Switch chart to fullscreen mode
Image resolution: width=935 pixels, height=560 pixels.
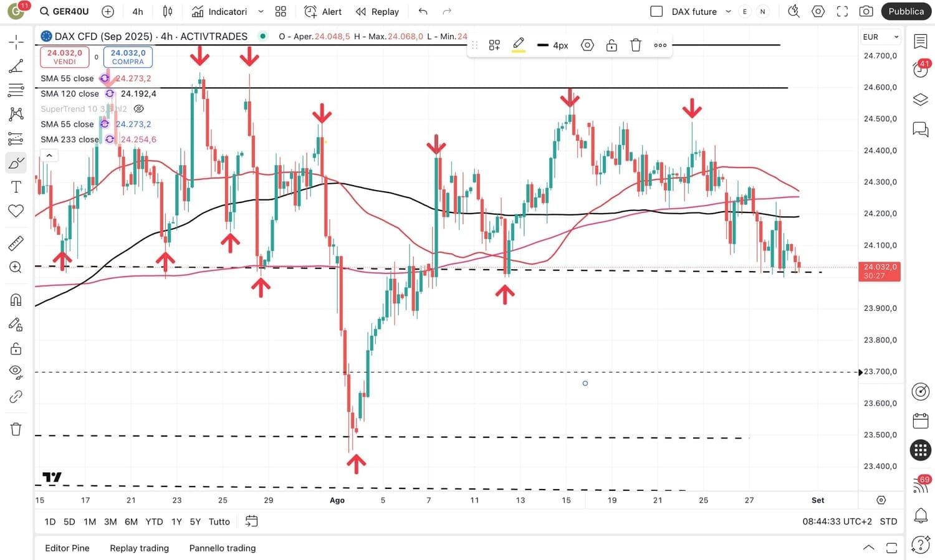(x=842, y=11)
